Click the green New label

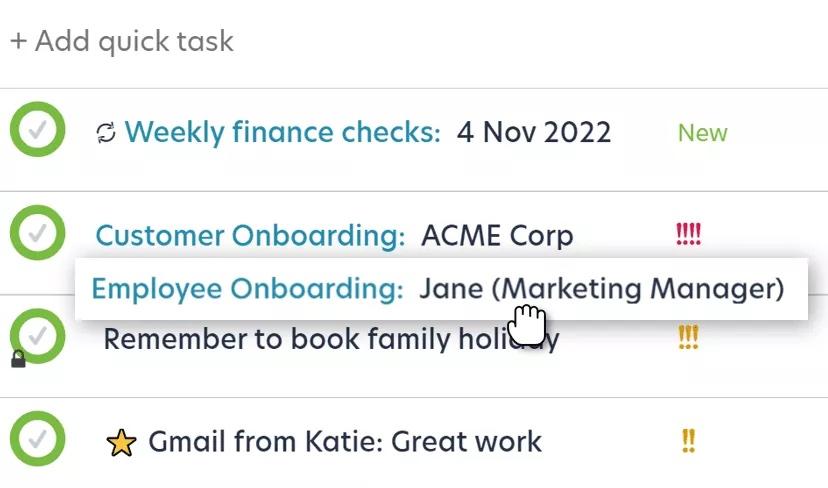[x=702, y=133]
